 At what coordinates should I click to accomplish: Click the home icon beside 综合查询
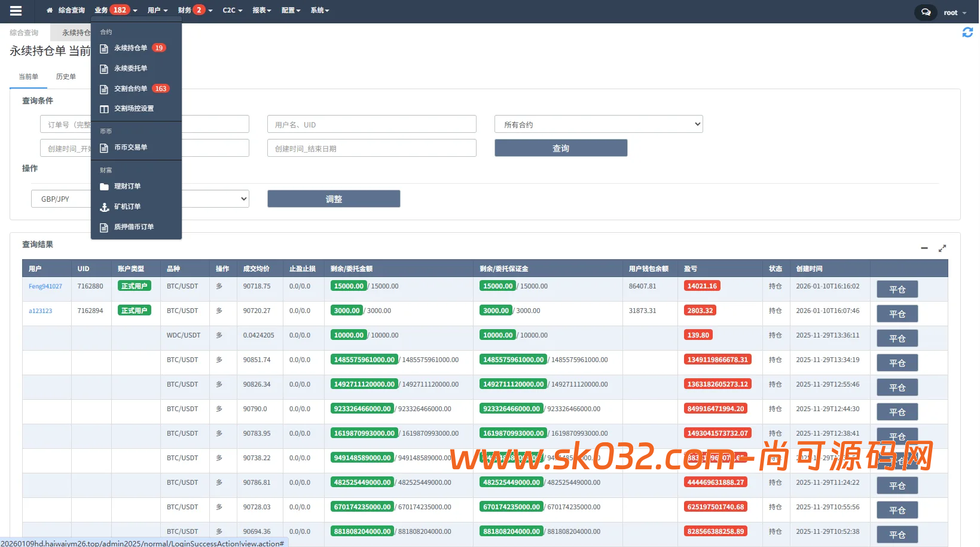50,11
